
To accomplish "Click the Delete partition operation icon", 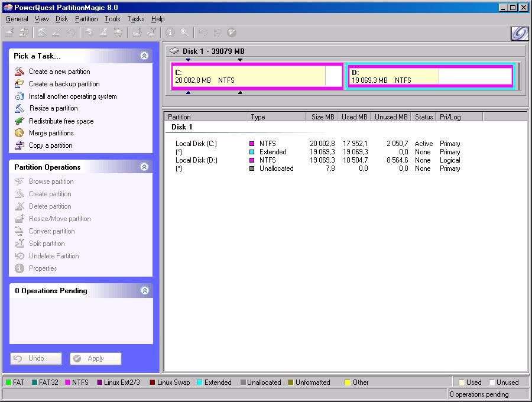I will (x=20, y=206).
